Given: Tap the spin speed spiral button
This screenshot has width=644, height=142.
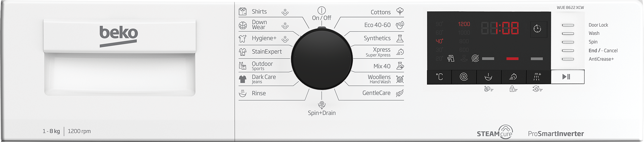Looking at the screenshot, I should pos(464,77).
